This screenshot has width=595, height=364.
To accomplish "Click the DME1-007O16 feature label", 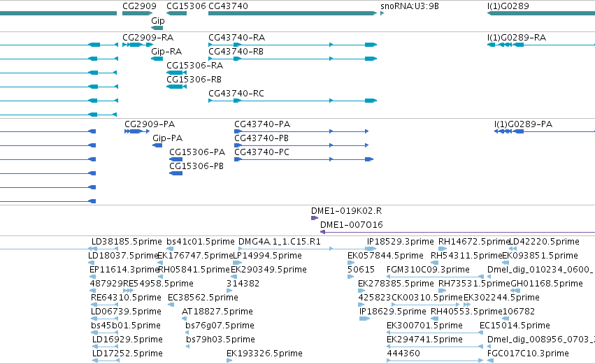I will (352, 225).
